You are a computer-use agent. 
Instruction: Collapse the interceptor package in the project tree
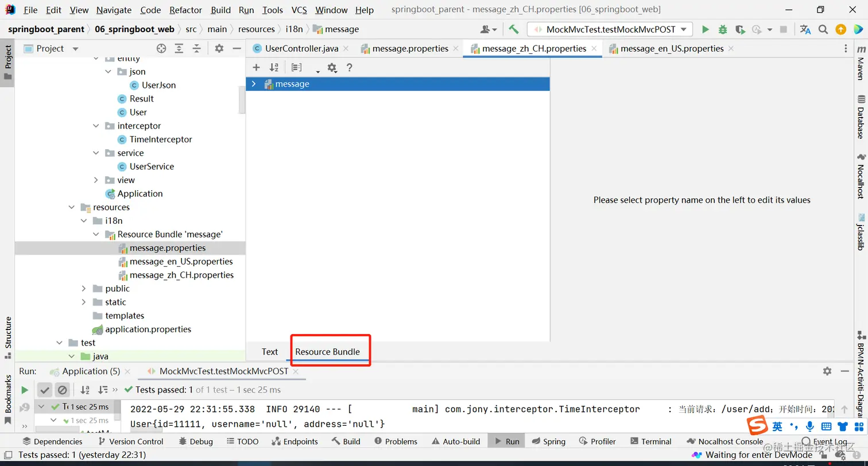(x=96, y=126)
